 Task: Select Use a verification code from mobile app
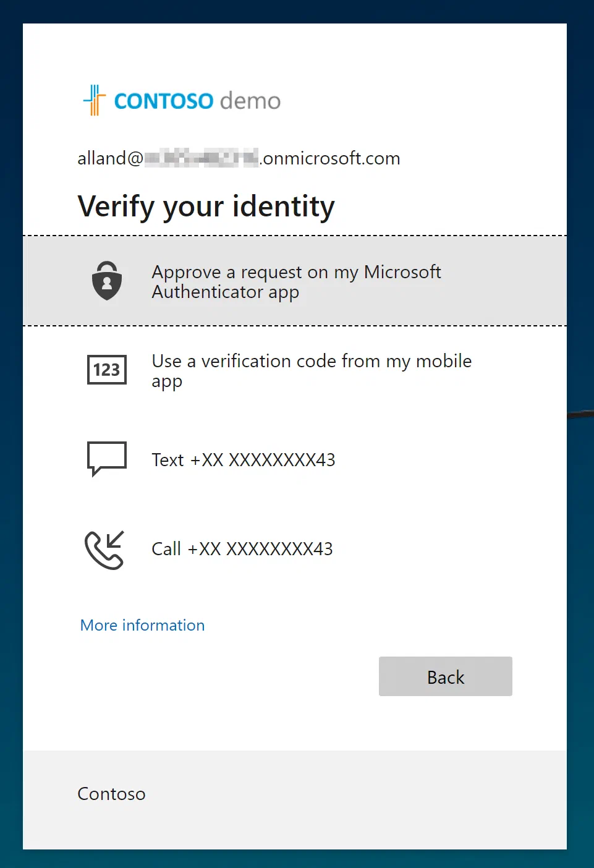tap(295, 370)
